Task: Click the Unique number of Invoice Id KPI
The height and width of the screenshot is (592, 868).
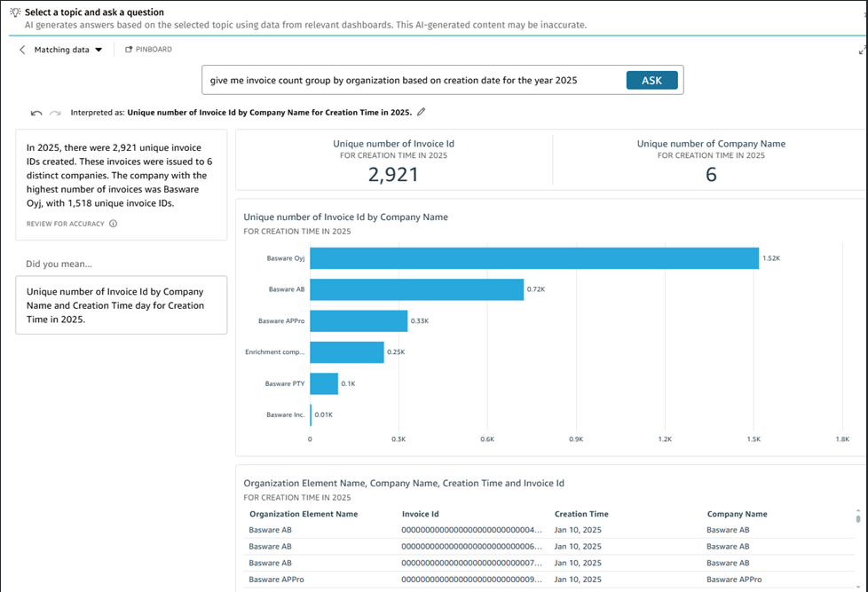Action: tap(393, 162)
